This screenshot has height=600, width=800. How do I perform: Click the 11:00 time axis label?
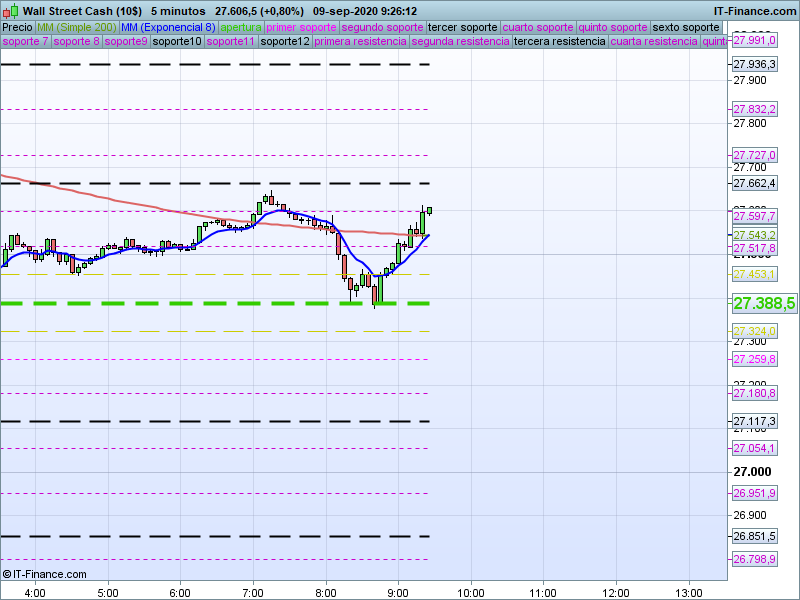[543, 593]
